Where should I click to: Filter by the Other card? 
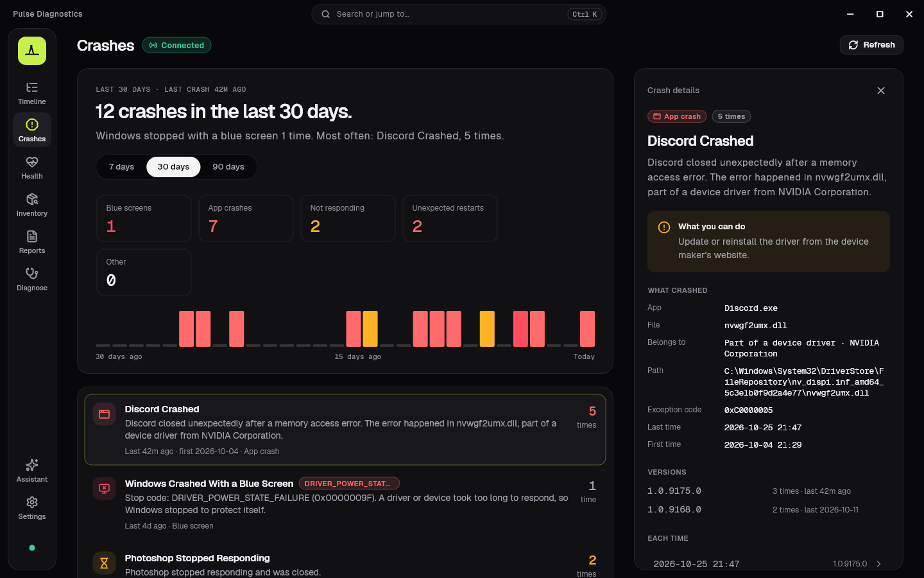coord(144,272)
